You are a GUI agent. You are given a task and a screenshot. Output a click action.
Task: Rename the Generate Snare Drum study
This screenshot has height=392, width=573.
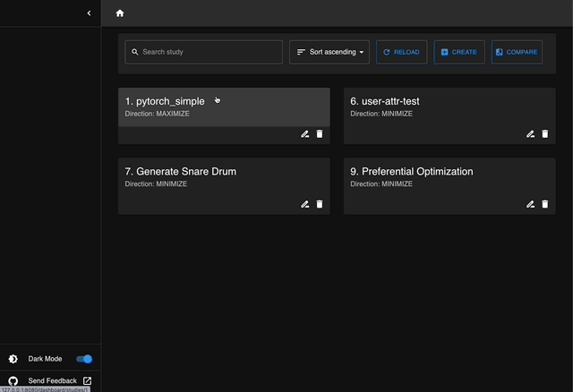click(305, 204)
